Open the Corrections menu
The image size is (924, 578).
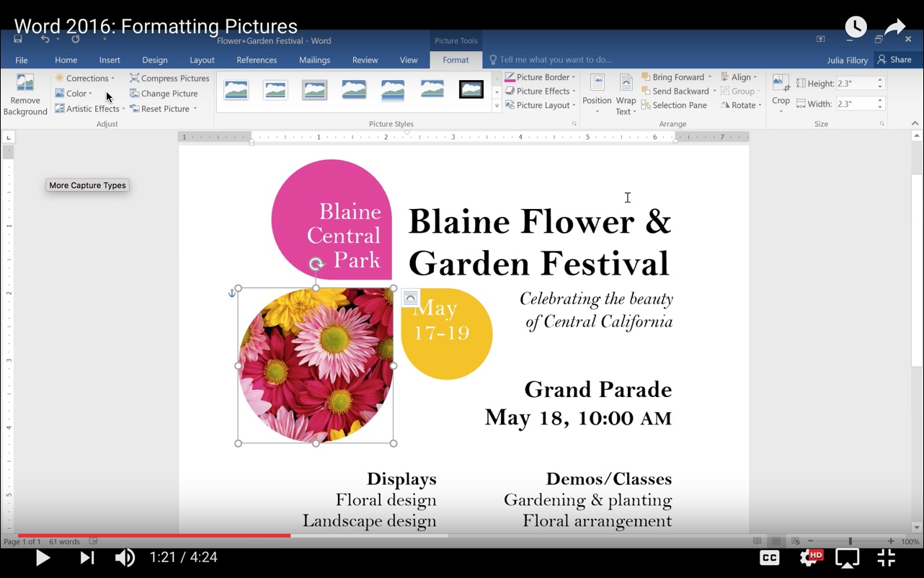point(84,78)
